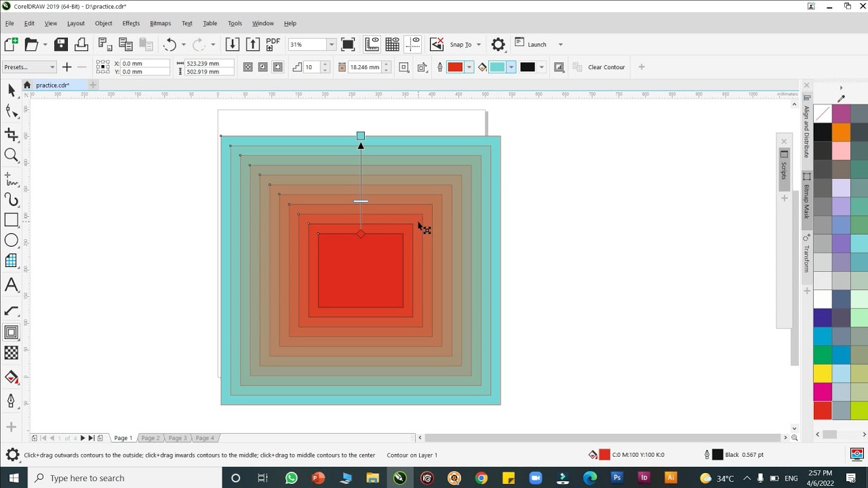Viewport: 868px width, 488px height.
Task: Open the contour outline color dropdown arrow
Action: [x=469, y=67]
